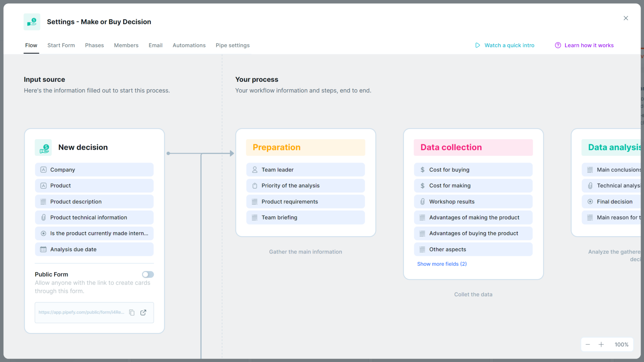
Task: Click the zoom out minus icon
Action: click(588, 344)
